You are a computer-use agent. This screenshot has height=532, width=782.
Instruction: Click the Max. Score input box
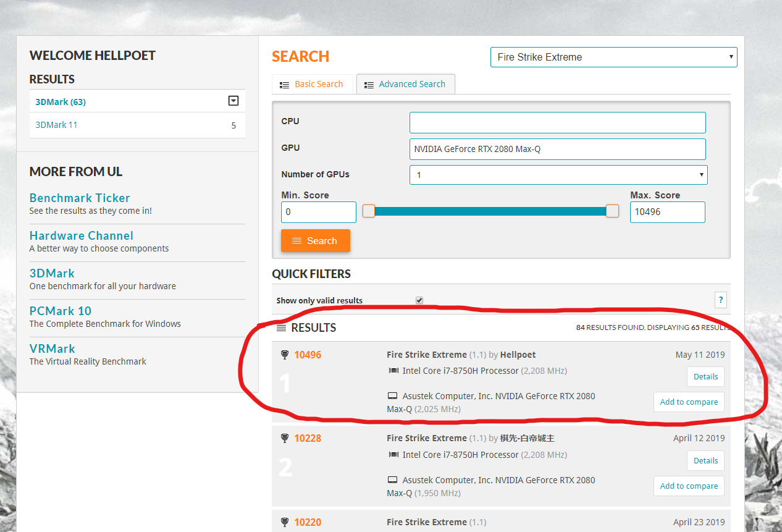click(x=668, y=212)
